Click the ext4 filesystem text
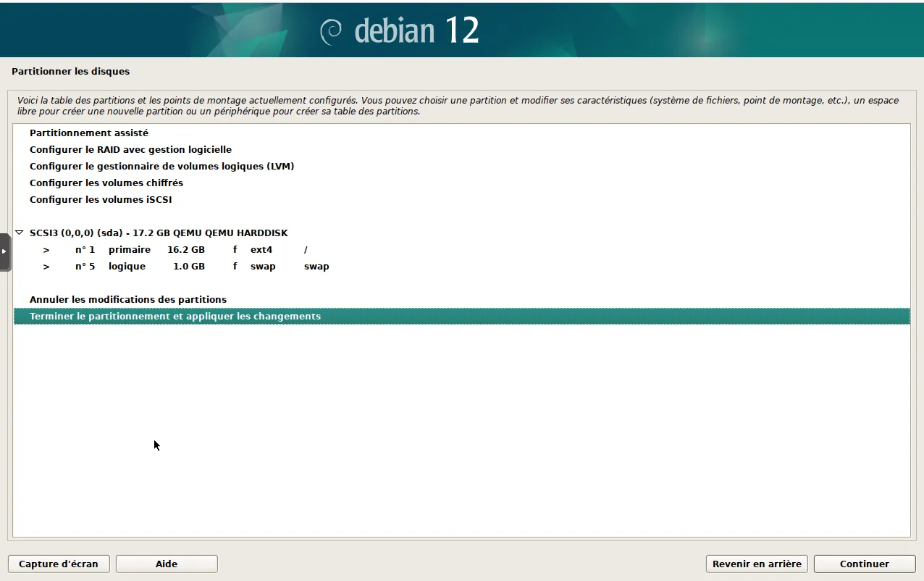Screen dimensions: 924x581 point(261,250)
